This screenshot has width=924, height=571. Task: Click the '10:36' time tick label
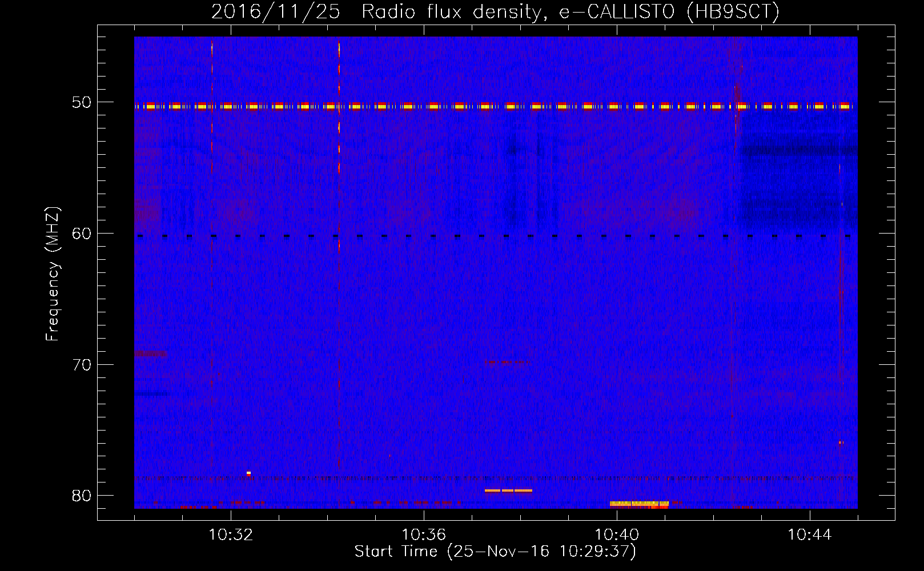[x=424, y=535]
